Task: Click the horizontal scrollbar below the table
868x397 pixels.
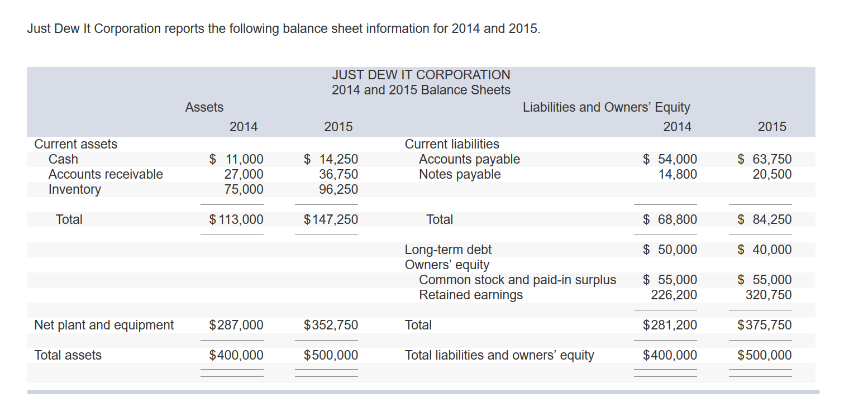Action: click(423, 392)
